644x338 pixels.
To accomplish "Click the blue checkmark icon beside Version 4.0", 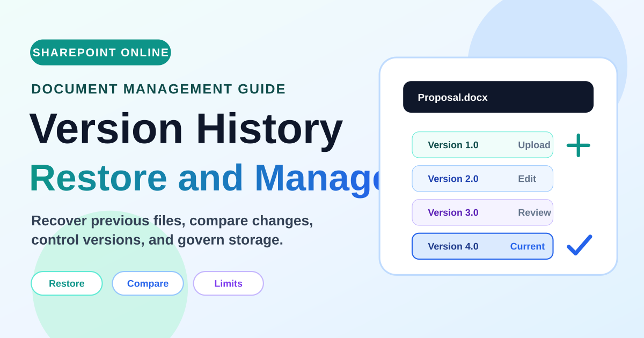I will tap(579, 245).
